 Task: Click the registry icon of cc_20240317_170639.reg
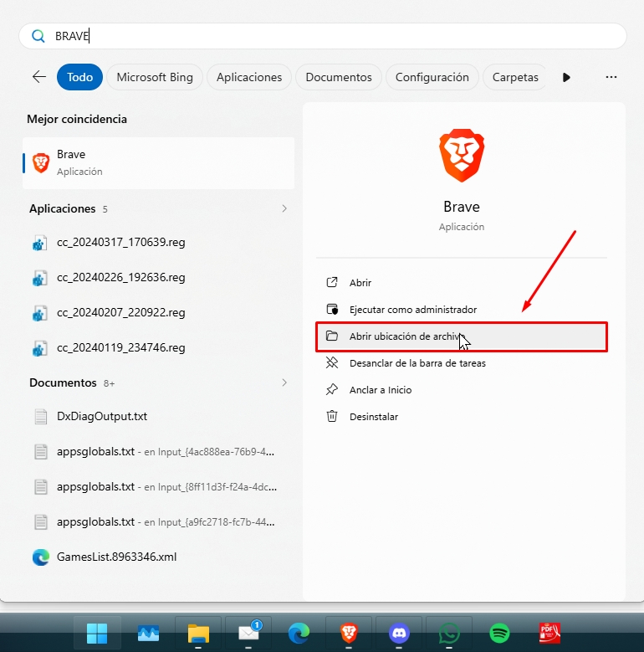pos(40,243)
